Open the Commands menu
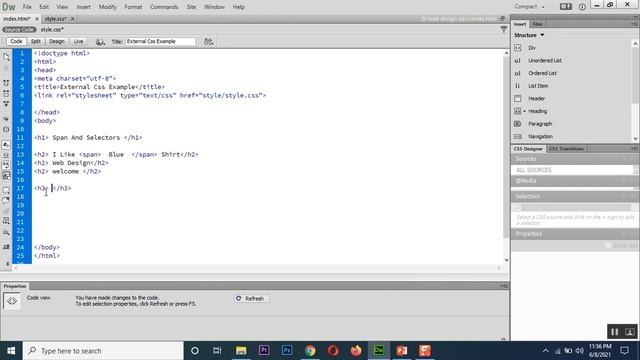The height and width of the screenshot is (360, 640). pyautogui.click(x=164, y=7)
